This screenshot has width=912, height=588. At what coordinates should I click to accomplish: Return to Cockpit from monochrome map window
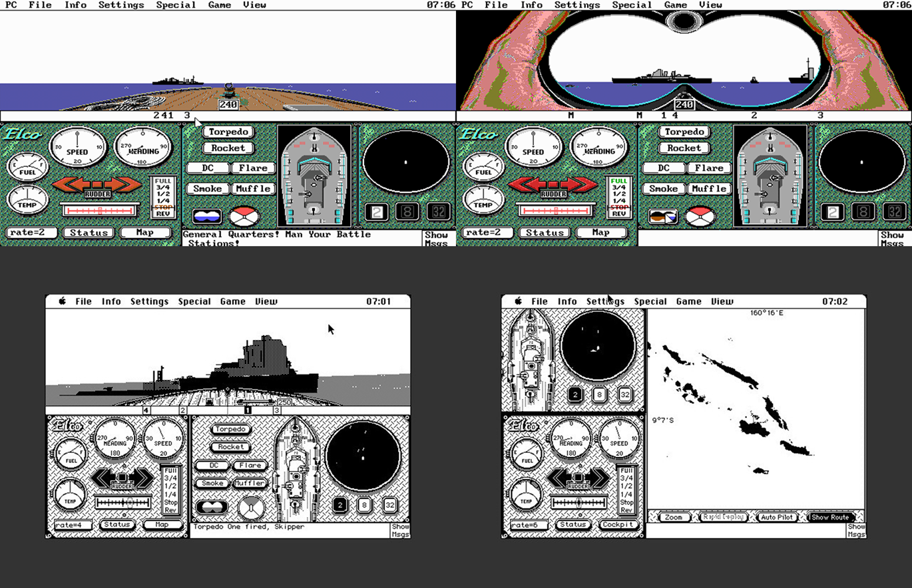tap(620, 525)
